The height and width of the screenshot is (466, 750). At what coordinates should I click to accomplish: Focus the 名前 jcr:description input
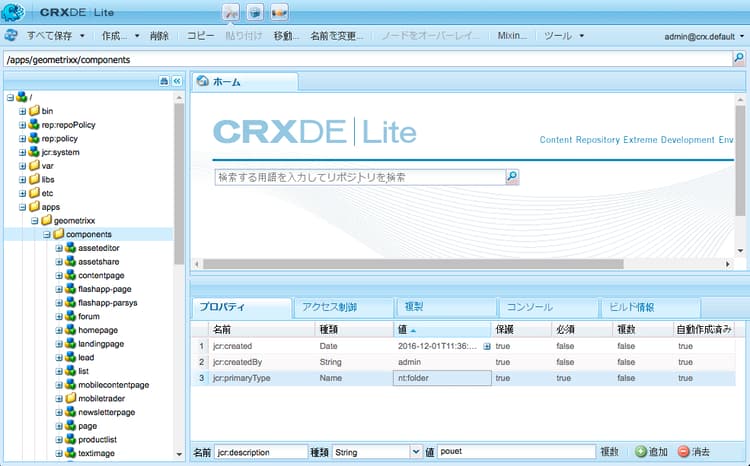pyautogui.click(x=260, y=452)
